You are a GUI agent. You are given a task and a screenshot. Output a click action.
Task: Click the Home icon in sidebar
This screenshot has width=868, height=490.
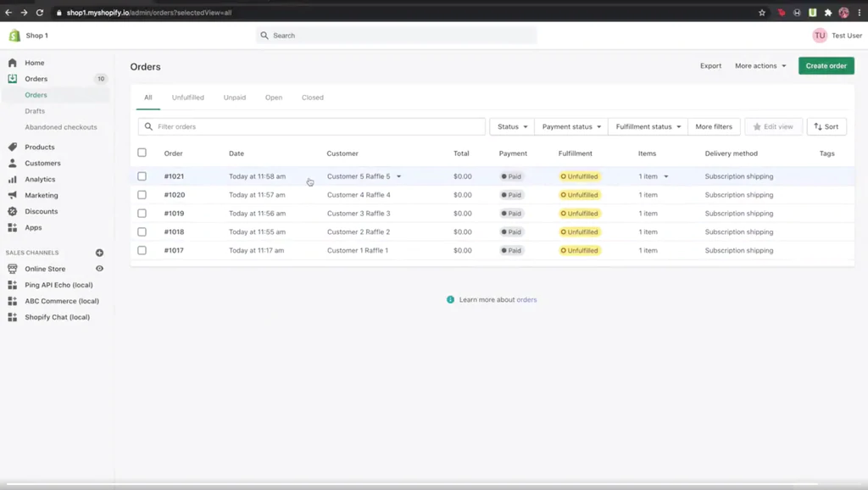pos(13,63)
